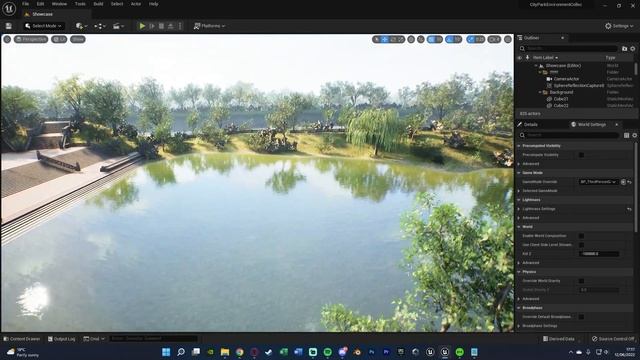Open the add content quick menu icon

click(x=81, y=26)
